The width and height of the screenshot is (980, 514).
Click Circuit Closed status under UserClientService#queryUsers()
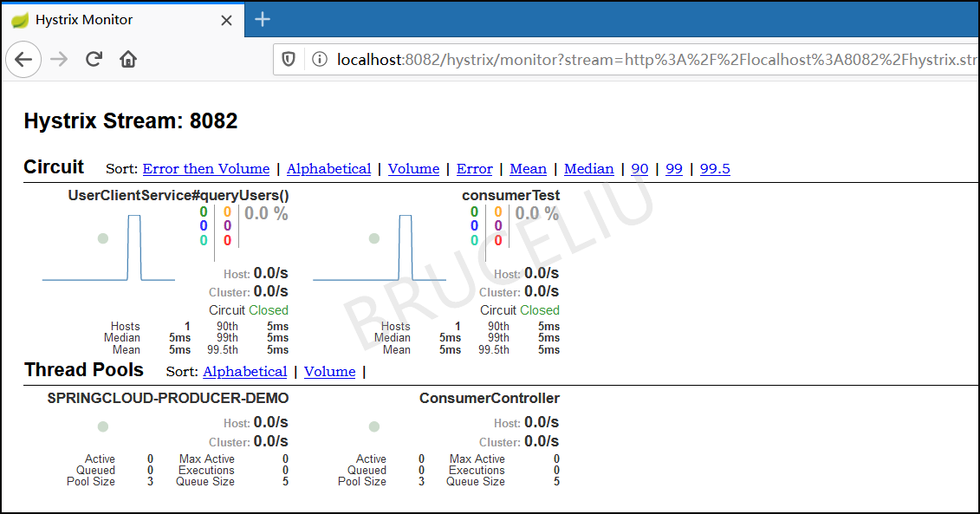[x=249, y=310]
